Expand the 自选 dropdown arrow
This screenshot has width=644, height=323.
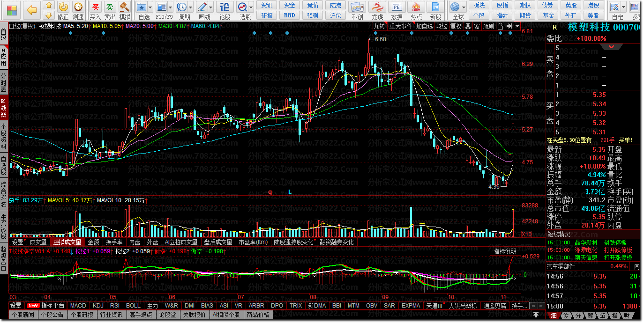coord(150,7)
